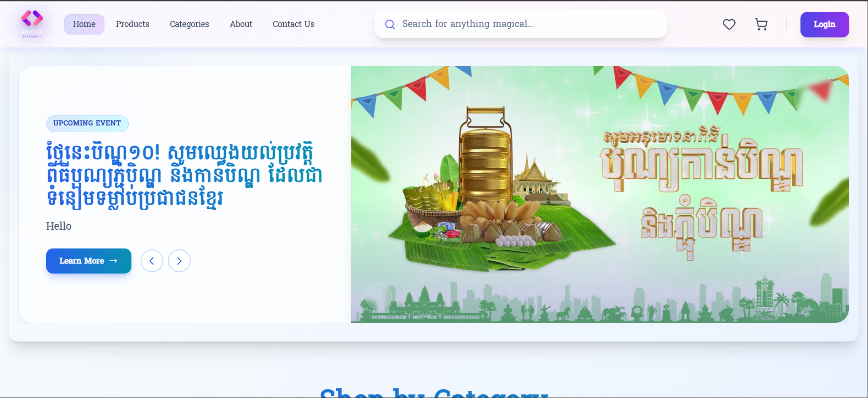Open the Pchum Ben festival banner image

click(600, 194)
